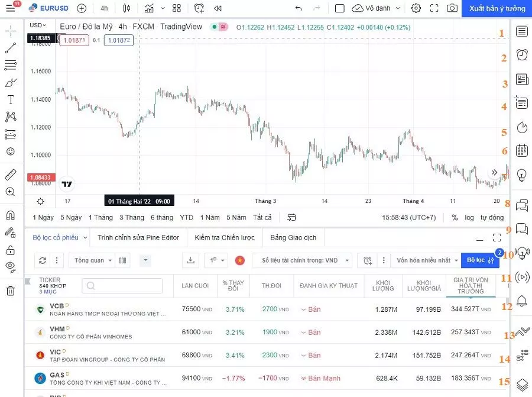
Task: Open the GAS ticker row
Action: point(265,378)
